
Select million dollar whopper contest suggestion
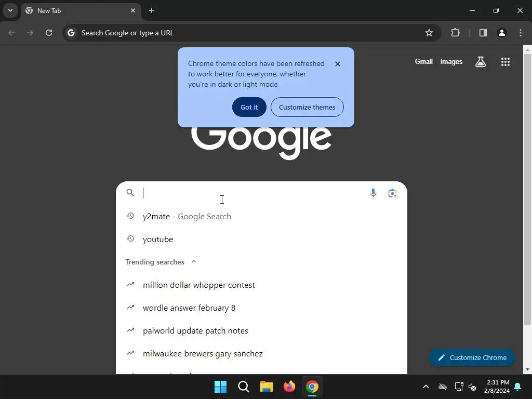(x=261, y=285)
